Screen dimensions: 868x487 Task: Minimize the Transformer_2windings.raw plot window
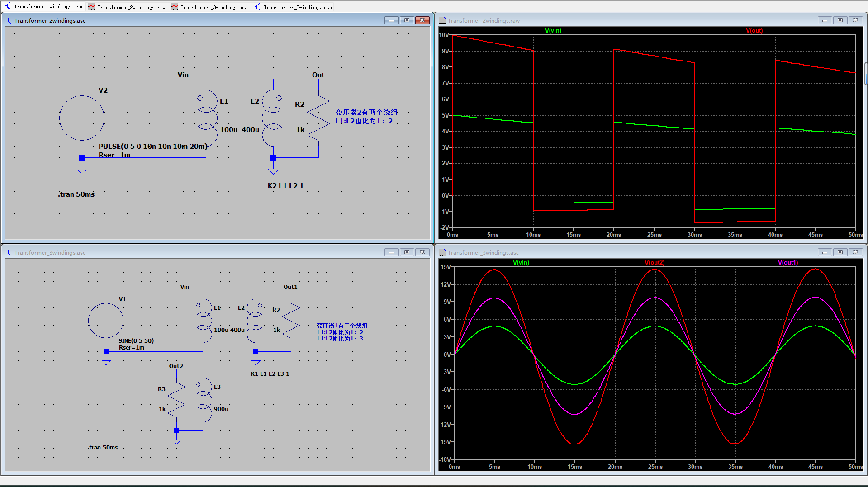click(825, 20)
